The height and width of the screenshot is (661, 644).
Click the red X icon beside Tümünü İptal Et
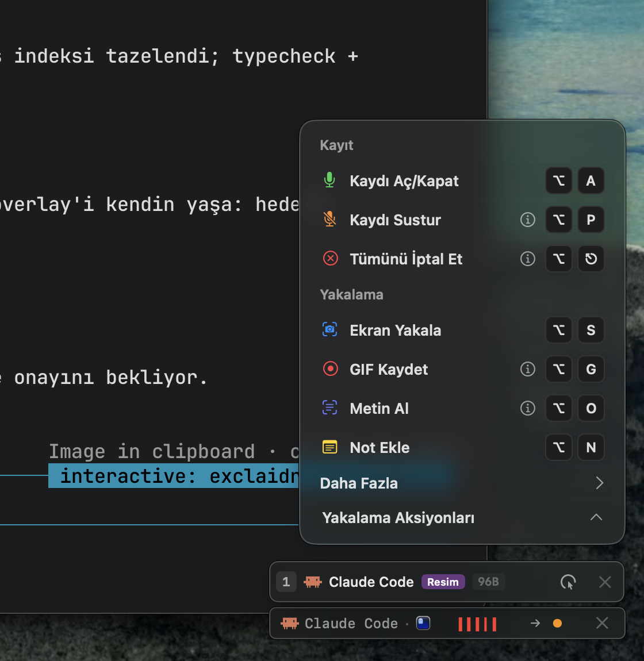point(330,259)
